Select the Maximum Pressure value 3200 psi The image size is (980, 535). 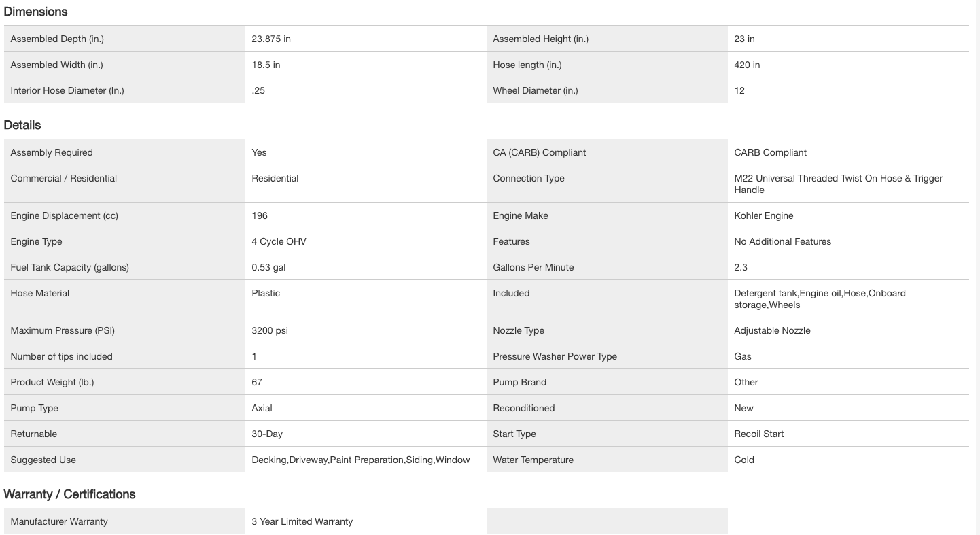pyautogui.click(x=270, y=330)
